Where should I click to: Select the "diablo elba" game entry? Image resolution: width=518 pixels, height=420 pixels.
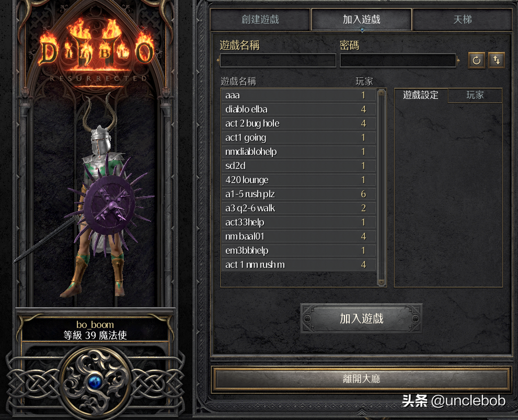tap(298, 109)
